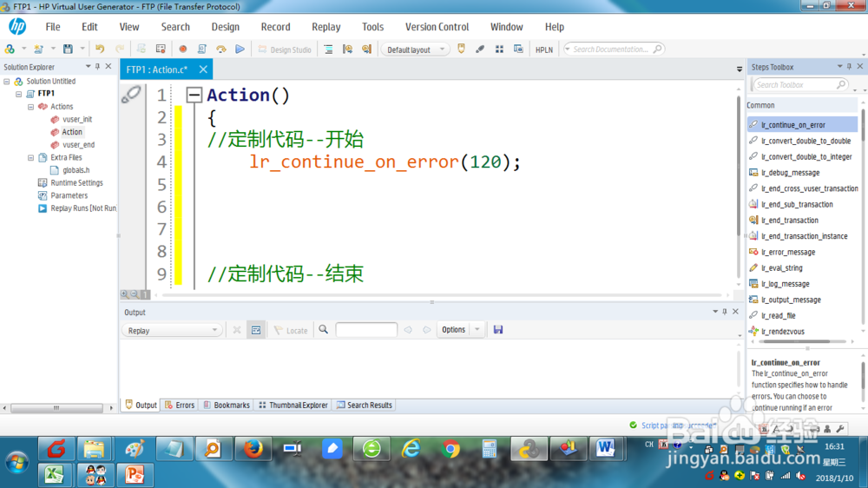The width and height of the screenshot is (868, 488).
Task: Open the File menu
Action: click(53, 27)
